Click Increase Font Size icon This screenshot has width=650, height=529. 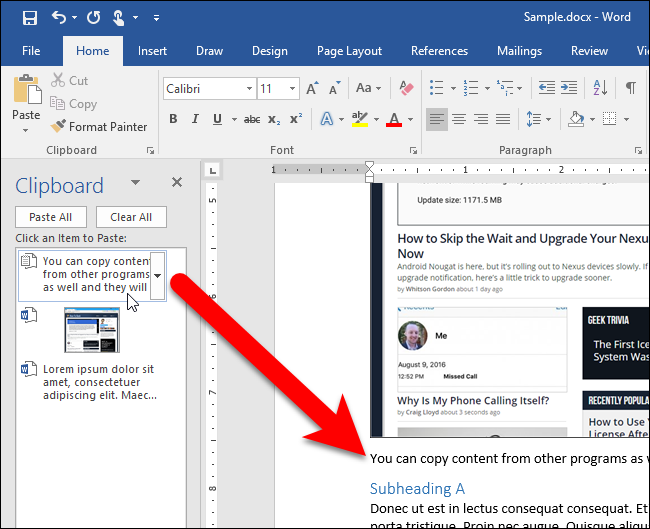(x=313, y=88)
